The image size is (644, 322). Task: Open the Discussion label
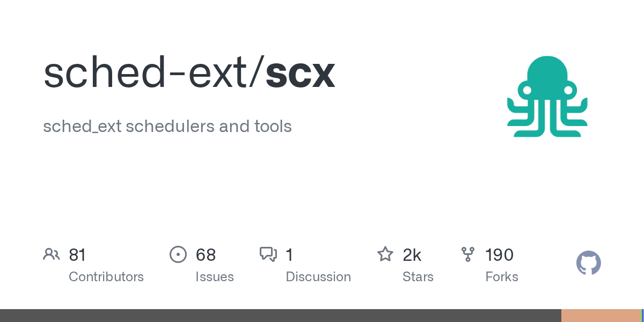(318, 277)
